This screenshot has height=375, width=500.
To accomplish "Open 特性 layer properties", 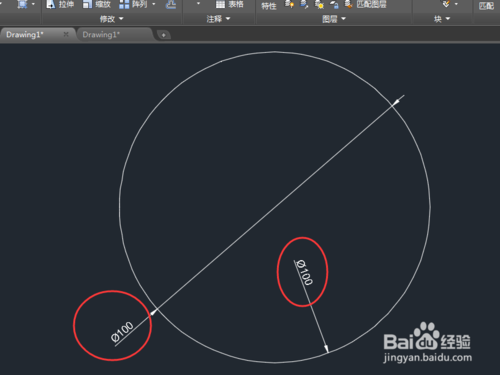I will click(269, 6).
